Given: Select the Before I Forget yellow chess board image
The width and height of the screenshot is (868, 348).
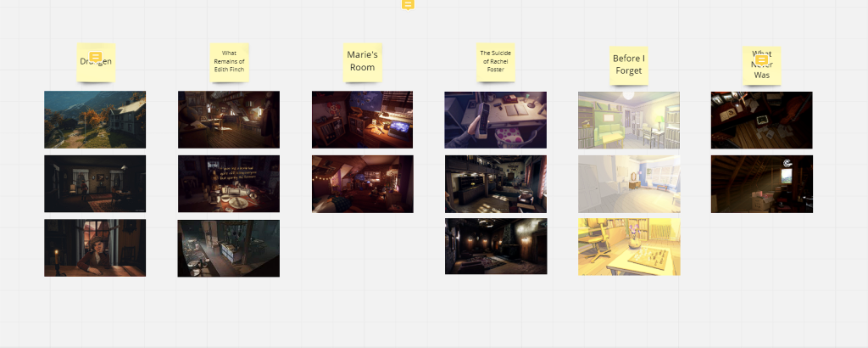Looking at the screenshot, I should click(x=630, y=247).
